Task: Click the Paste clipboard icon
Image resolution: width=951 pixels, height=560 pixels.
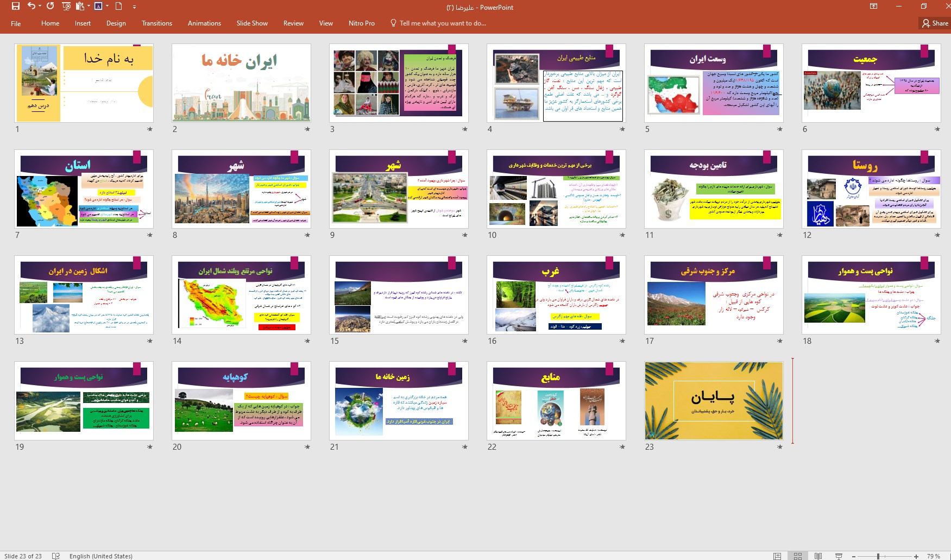Action: pyautogui.click(x=80, y=7)
